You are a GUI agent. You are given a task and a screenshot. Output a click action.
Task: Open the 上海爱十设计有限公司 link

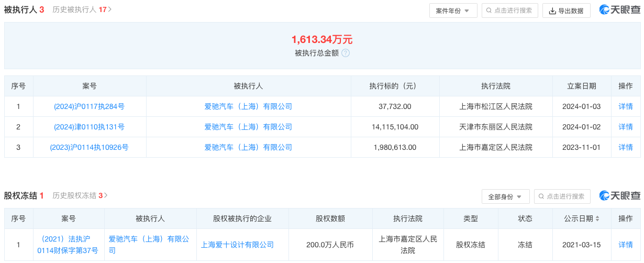point(238,245)
